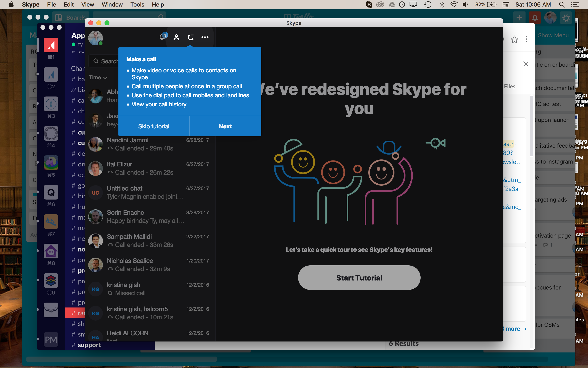Select the PM Slack workspace

click(x=51, y=340)
